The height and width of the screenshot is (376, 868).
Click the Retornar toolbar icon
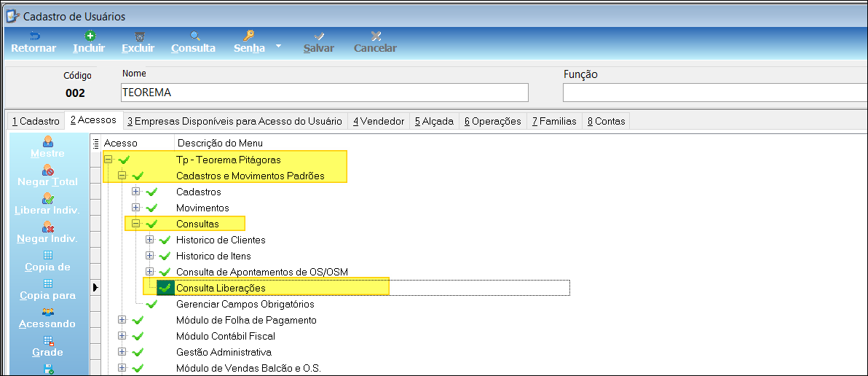[34, 36]
